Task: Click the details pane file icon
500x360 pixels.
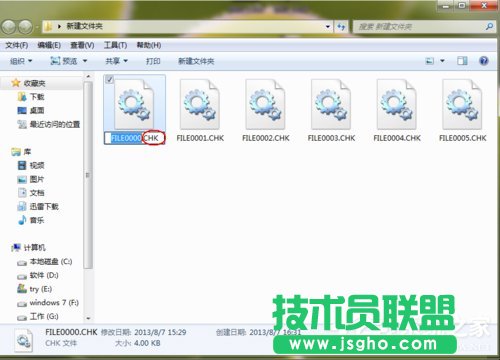Action: pos(24,341)
